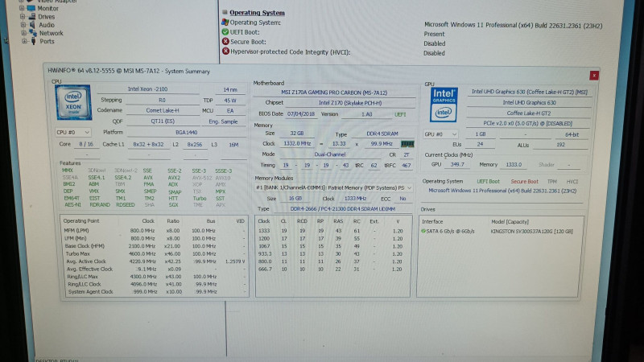This screenshot has height=362, width=644.
Task: Click the Intel UHD Graphics 630 (Coffee Lake-H GT2) field
Action: click(529, 92)
